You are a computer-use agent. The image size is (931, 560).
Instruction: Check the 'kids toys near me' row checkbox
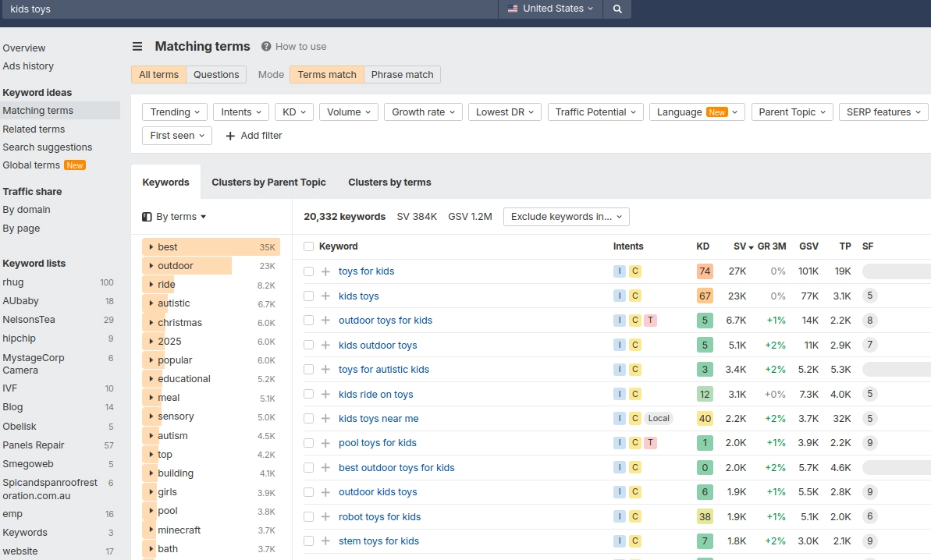click(308, 419)
